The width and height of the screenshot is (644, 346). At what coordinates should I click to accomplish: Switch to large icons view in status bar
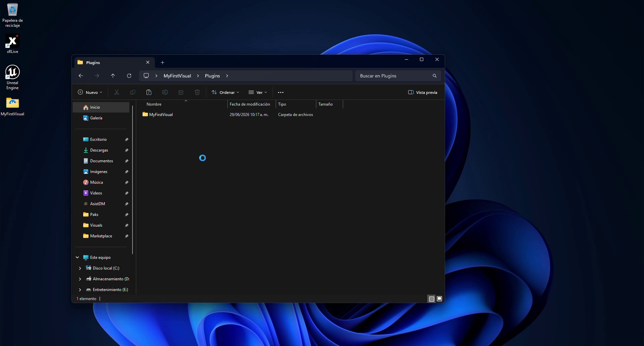click(x=439, y=299)
